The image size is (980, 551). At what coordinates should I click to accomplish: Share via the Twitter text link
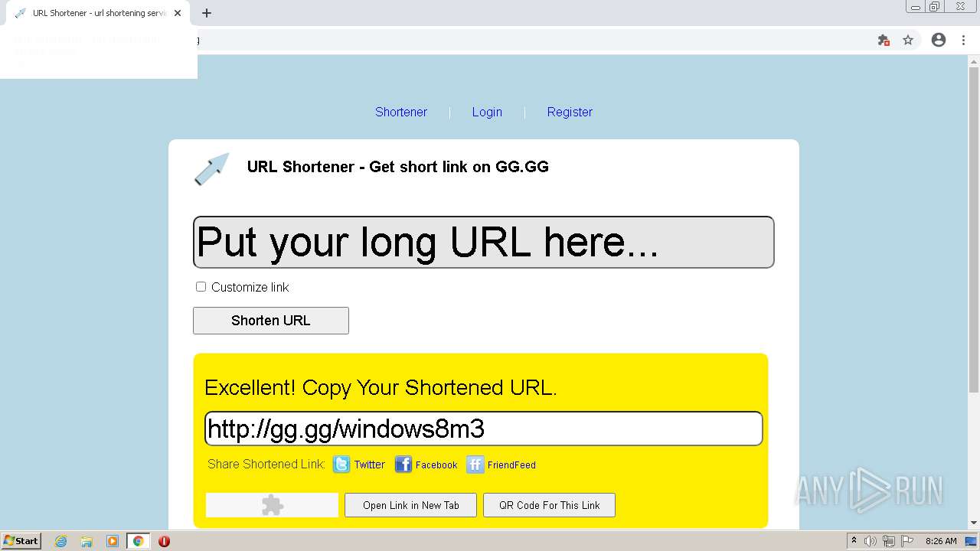pyautogui.click(x=369, y=465)
